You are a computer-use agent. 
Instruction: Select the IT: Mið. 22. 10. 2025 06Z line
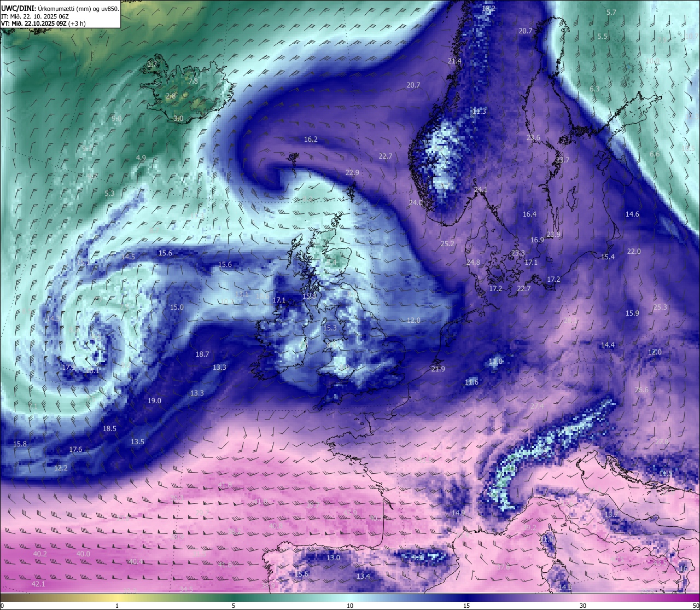point(35,16)
